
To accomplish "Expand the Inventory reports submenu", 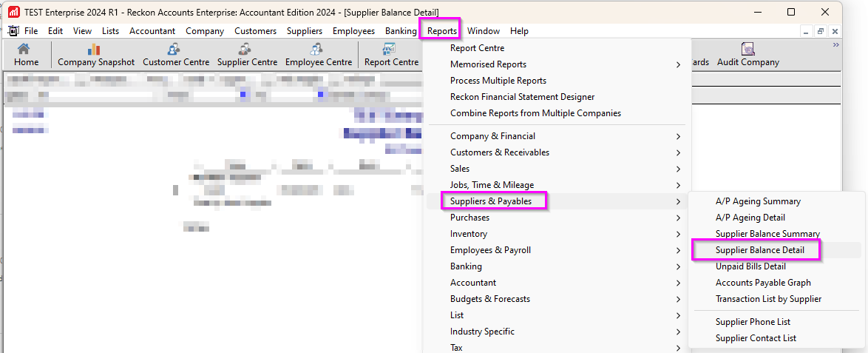I will pos(556,234).
